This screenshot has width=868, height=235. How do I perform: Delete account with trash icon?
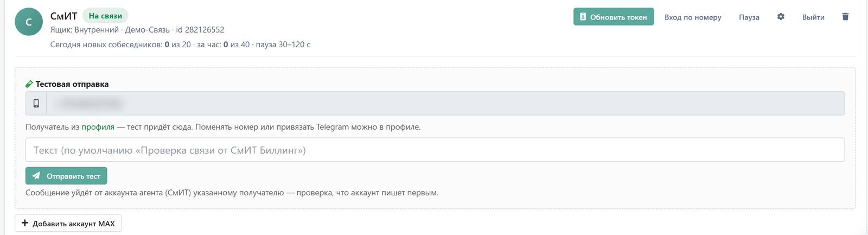coord(845,17)
